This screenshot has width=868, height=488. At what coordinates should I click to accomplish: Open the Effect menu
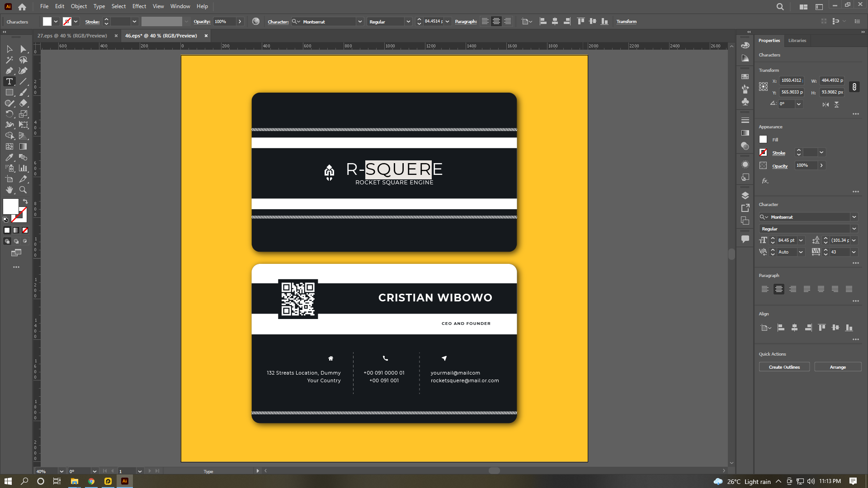pyautogui.click(x=139, y=6)
